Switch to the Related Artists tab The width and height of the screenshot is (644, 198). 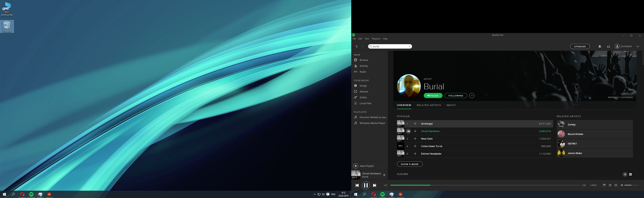(429, 105)
